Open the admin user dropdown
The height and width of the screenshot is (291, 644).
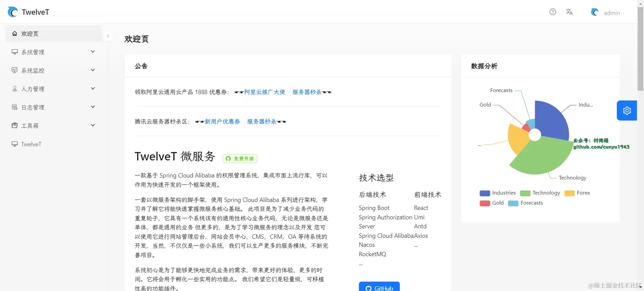(606, 13)
